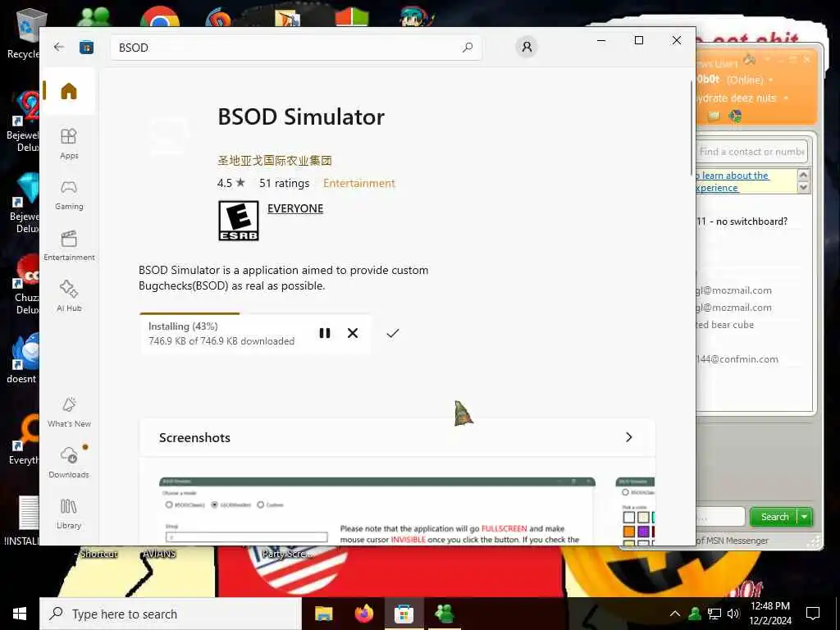This screenshot has width=840, height=630.
Task: Open the Entertainment category link
Action: 359,183
